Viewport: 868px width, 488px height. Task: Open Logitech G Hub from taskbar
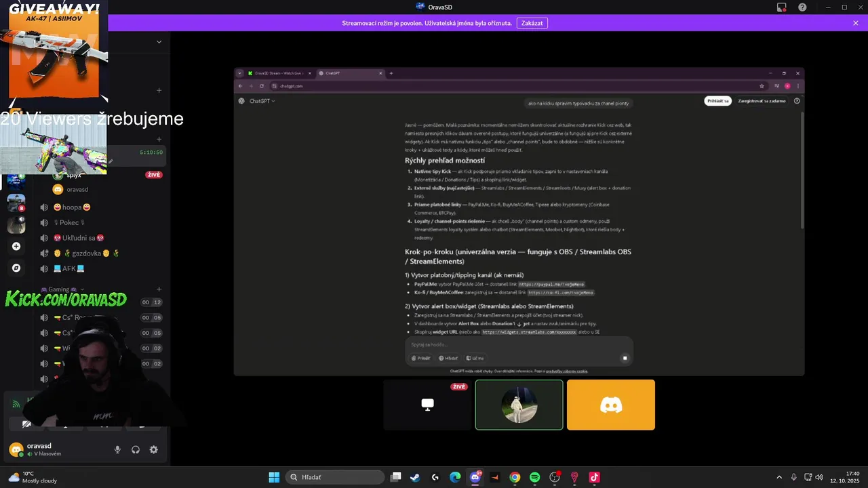435,477
